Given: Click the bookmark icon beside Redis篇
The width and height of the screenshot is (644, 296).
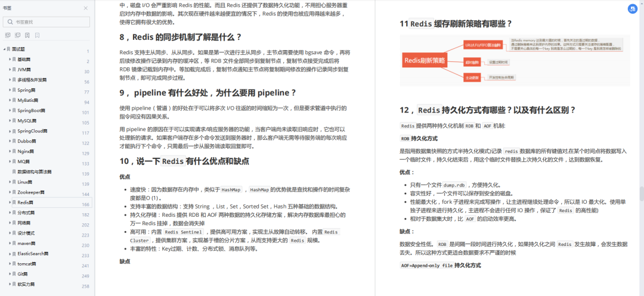Looking at the screenshot, I should [x=14, y=202].
